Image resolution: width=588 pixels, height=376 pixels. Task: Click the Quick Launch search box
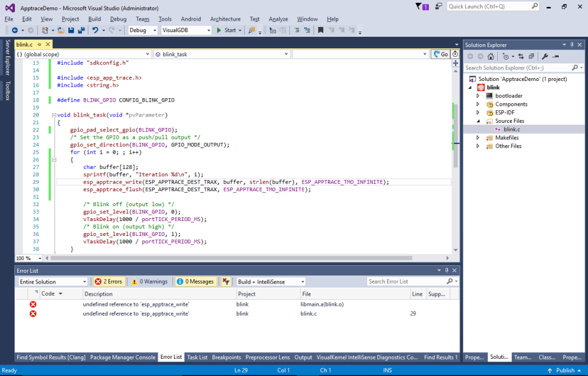[489, 6]
